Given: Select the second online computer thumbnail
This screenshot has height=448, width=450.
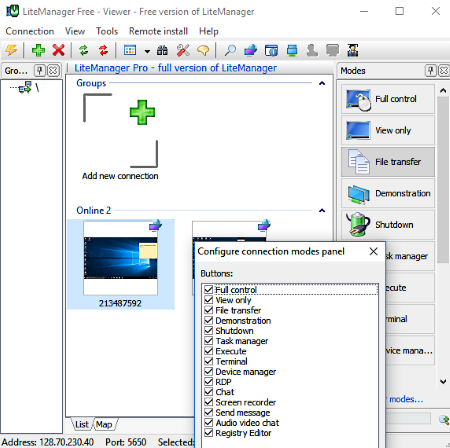Looking at the screenshot, I should [x=230, y=232].
